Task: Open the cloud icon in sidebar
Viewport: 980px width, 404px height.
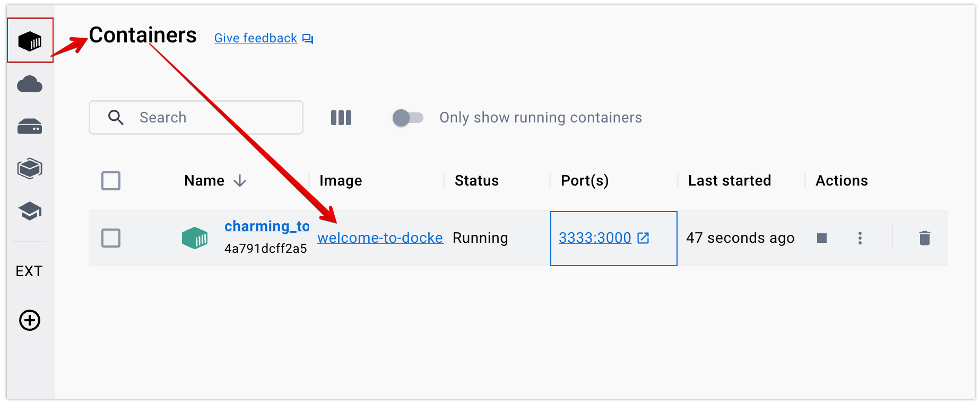Action: (30, 84)
